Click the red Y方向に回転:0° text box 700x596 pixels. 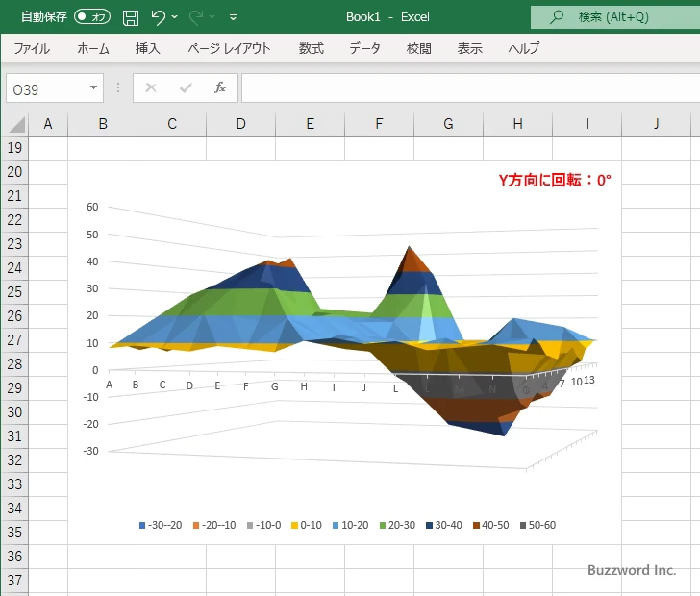555,180
